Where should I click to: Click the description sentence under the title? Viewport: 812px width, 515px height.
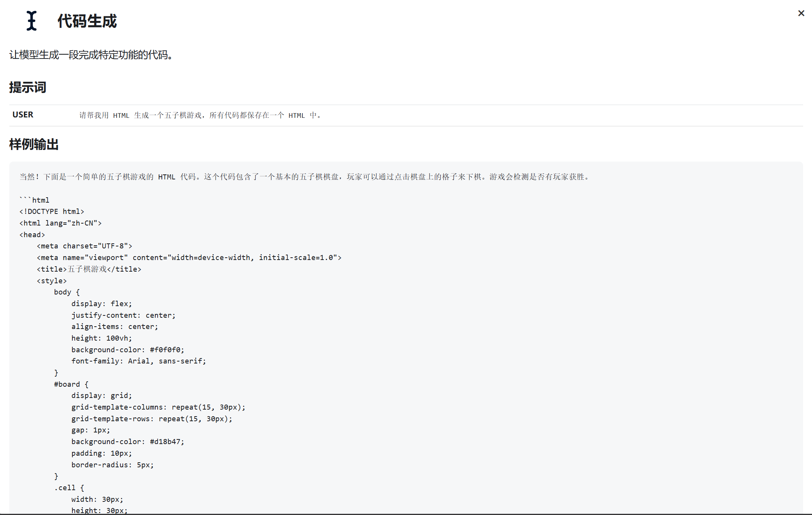tap(91, 55)
